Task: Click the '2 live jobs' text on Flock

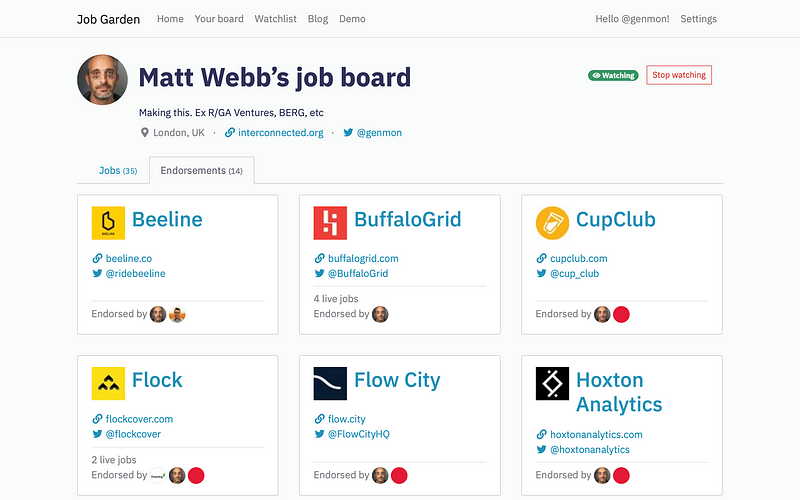Action: [114, 460]
